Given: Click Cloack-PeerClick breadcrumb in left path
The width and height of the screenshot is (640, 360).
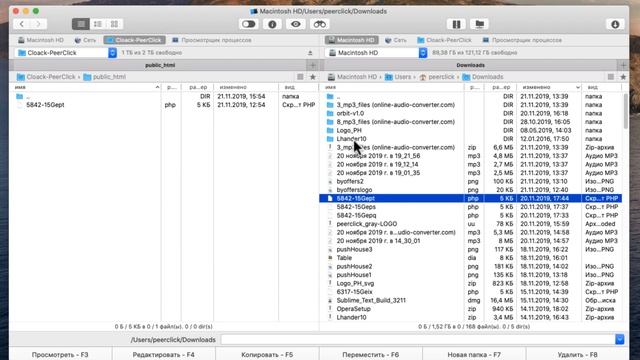Looking at the screenshot, I should [x=46, y=77].
